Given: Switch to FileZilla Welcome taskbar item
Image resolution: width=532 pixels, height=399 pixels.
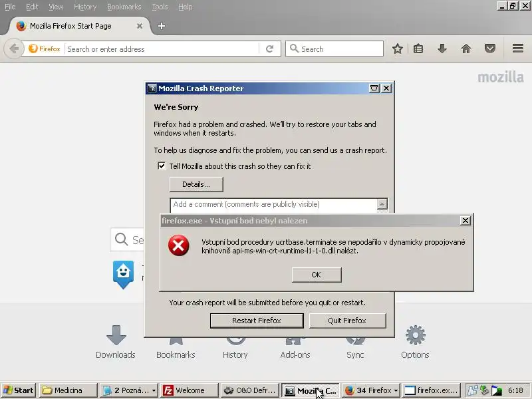Looking at the screenshot, I should pos(190,390).
